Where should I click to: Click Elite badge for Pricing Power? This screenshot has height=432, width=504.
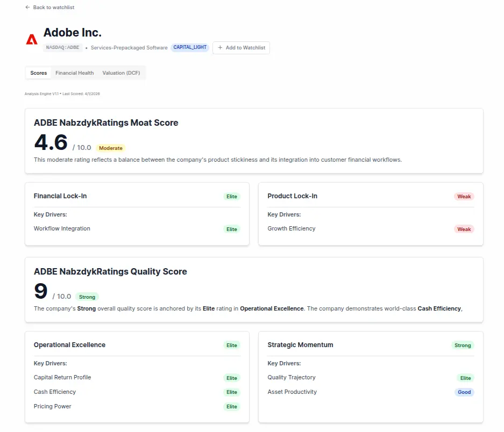pyautogui.click(x=232, y=407)
